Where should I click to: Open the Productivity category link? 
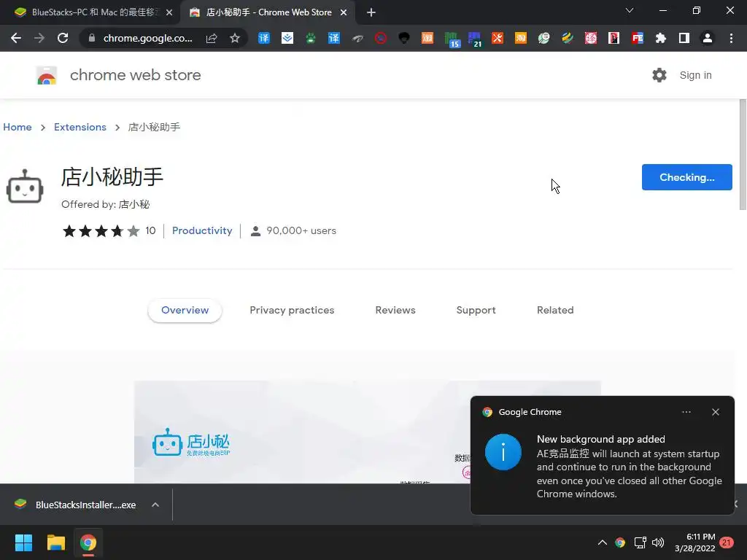[202, 230]
